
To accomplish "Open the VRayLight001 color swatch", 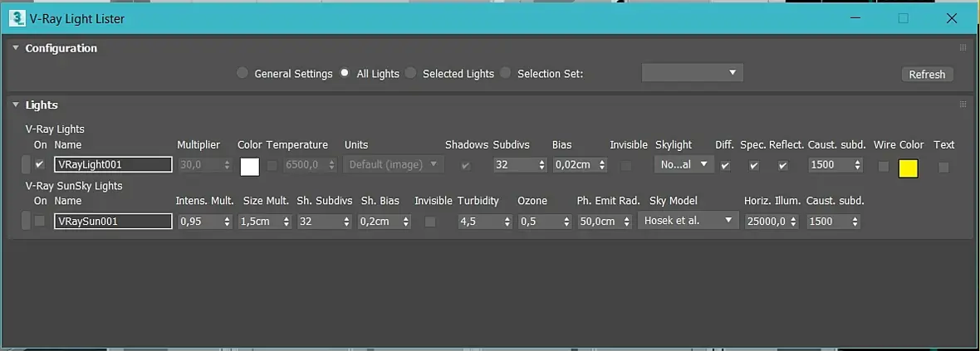I will click(250, 167).
